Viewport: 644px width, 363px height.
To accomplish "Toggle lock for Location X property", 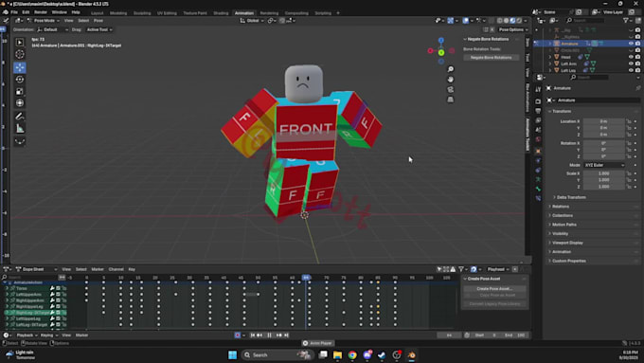I will 629,121.
